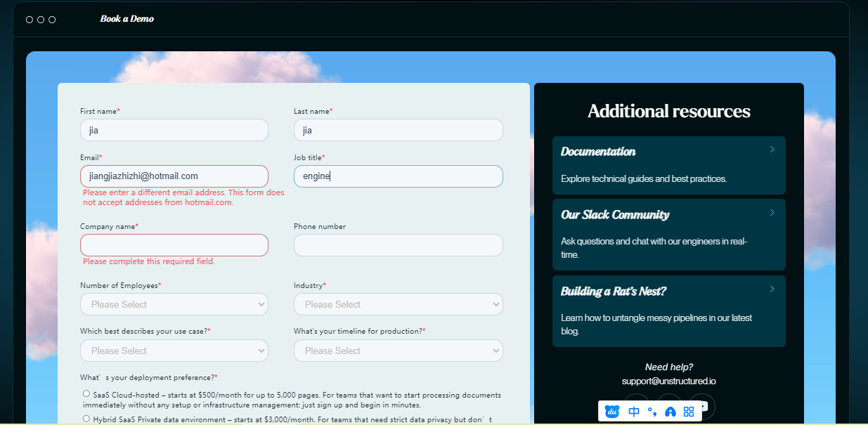Open the IME skin icon

(671, 412)
